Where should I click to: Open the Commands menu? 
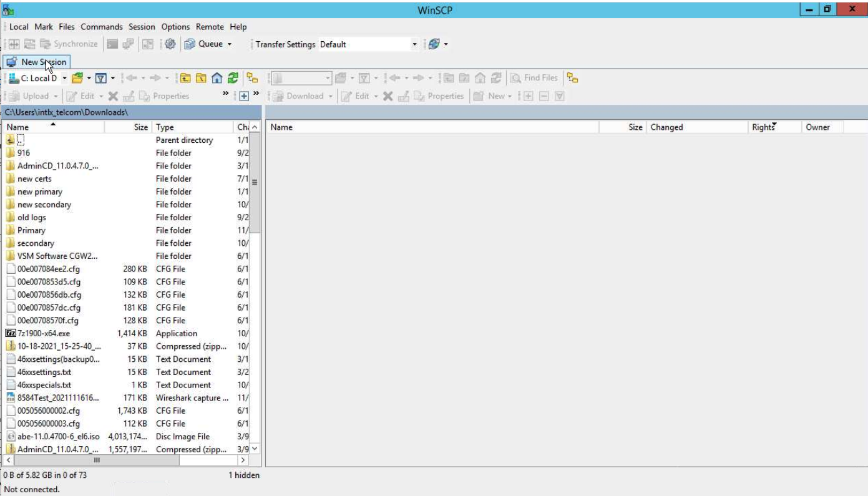pyautogui.click(x=102, y=27)
